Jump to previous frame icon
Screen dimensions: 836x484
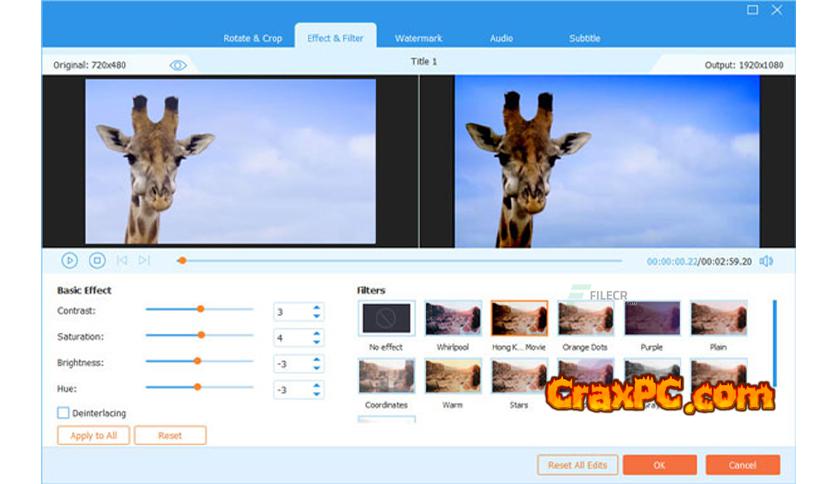pyautogui.click(x=122, y=260)
